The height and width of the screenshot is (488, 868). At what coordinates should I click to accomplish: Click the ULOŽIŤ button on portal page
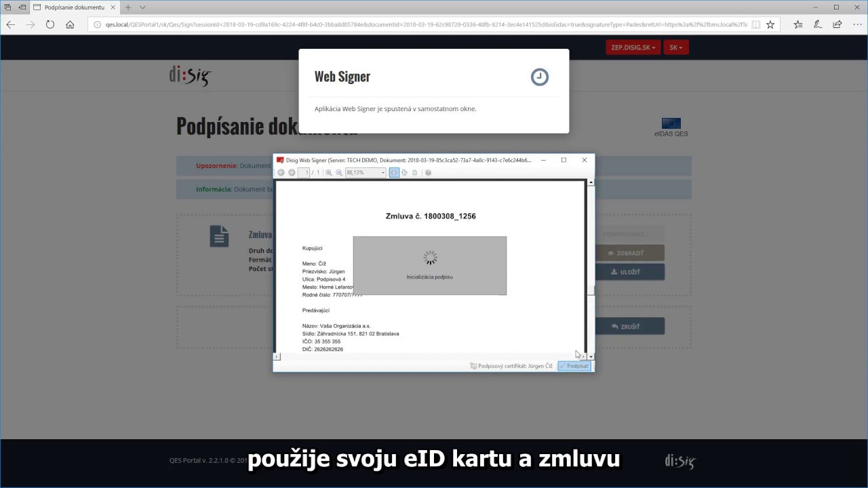click(630, 272)
